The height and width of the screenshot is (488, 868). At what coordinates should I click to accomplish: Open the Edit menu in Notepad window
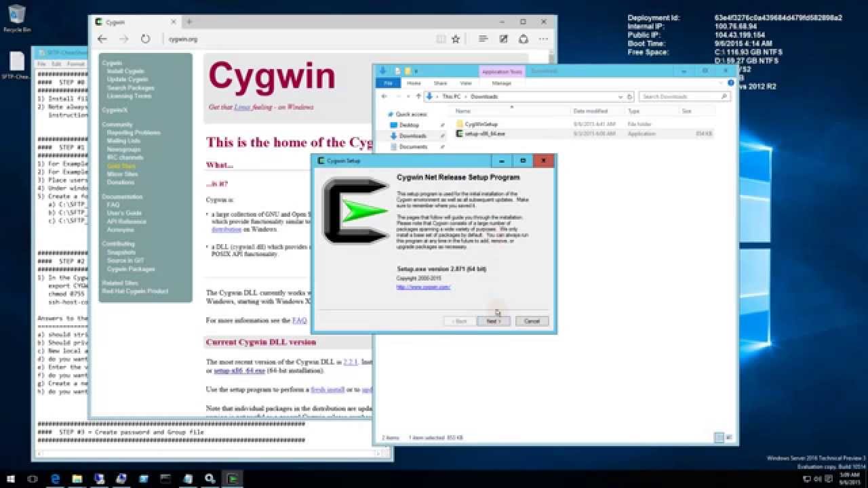pos(57,64)
